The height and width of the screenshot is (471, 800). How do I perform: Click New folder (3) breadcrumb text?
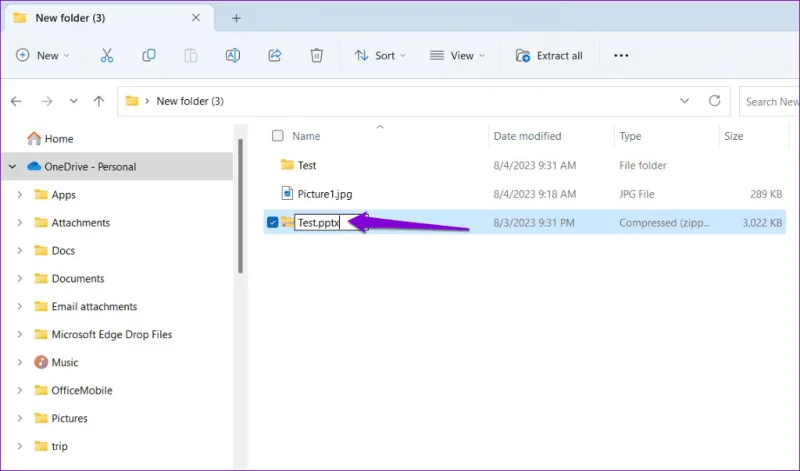[190, 101]
